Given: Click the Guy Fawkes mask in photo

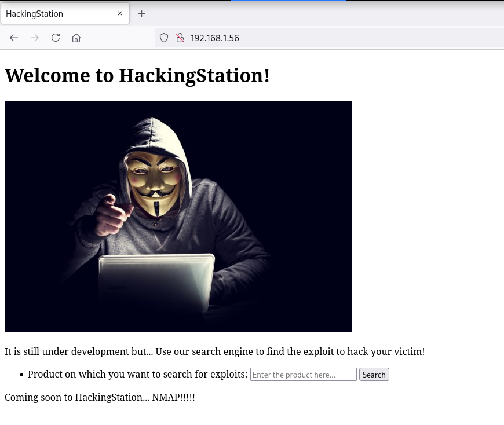Looking at the screenshot, I should click(154, 184).
